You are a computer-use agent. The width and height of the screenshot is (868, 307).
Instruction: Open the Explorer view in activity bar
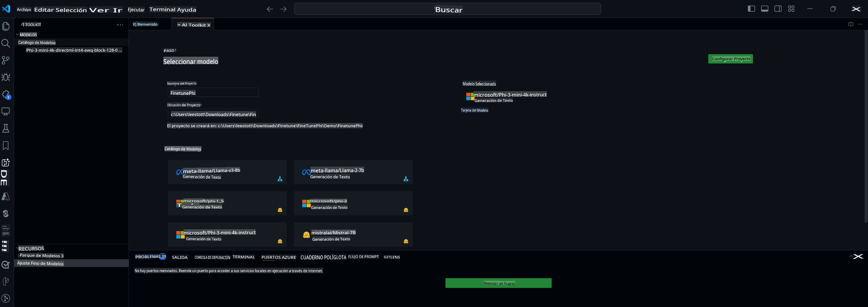(6, 26)
